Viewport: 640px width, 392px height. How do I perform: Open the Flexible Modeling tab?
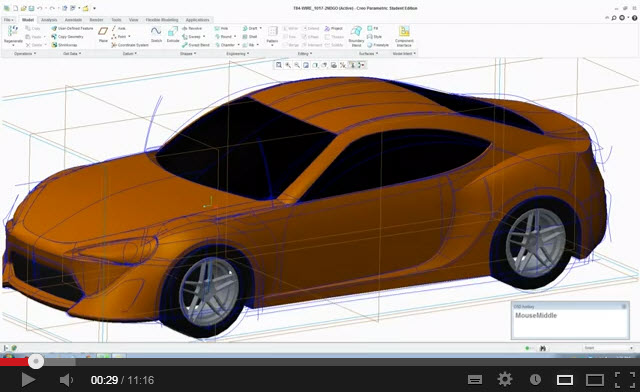[x=162, y=20]
